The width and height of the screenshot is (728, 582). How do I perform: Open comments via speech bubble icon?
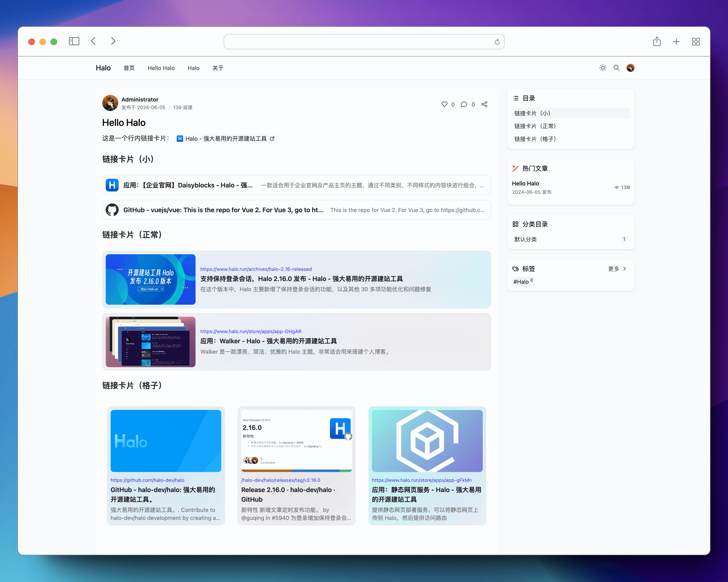pos(464,104)
